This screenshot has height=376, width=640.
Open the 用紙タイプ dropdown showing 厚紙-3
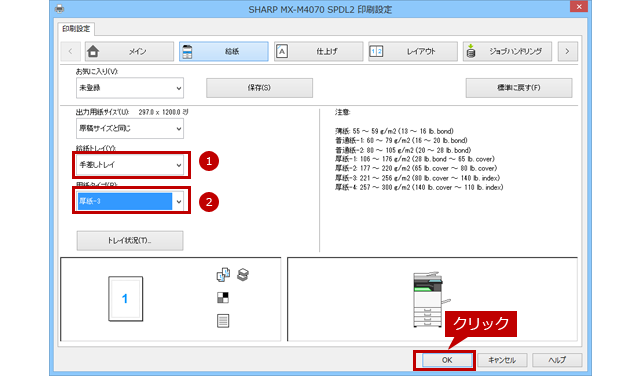[130, 201]
